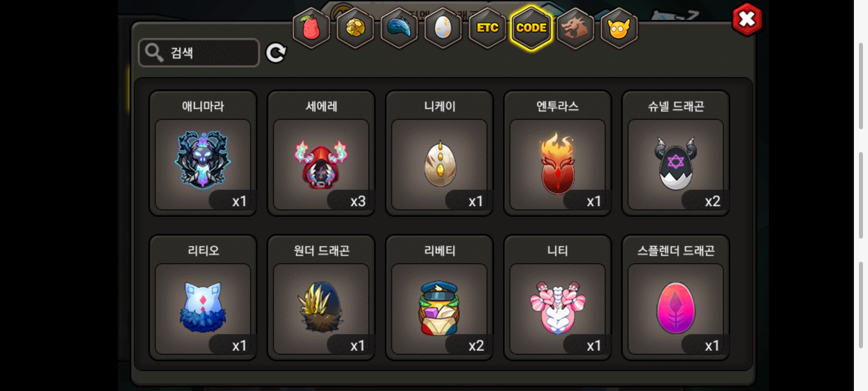
Task: Open the fruit food category tab
Action: [x=311, y=28]
